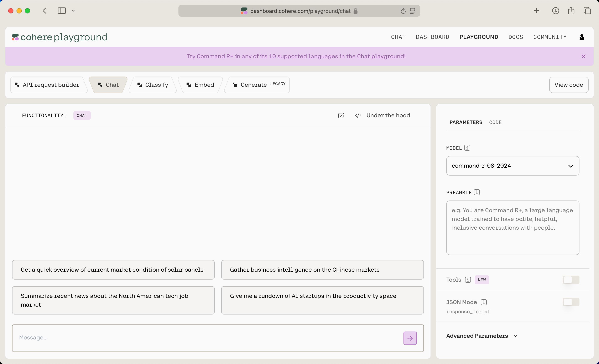The image size is (599, 364).
Task: Click the Under the hood code icon
Action: (358, 115)
